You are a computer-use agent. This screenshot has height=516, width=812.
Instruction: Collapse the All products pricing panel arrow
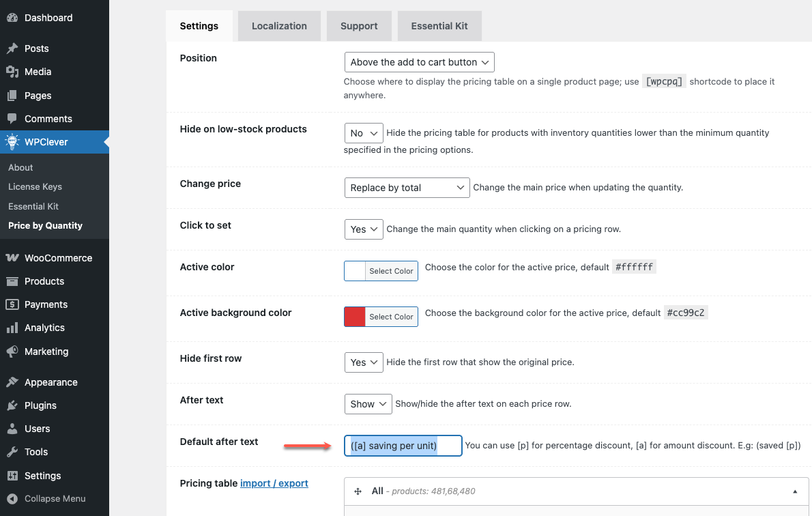[x=795, y=491]
